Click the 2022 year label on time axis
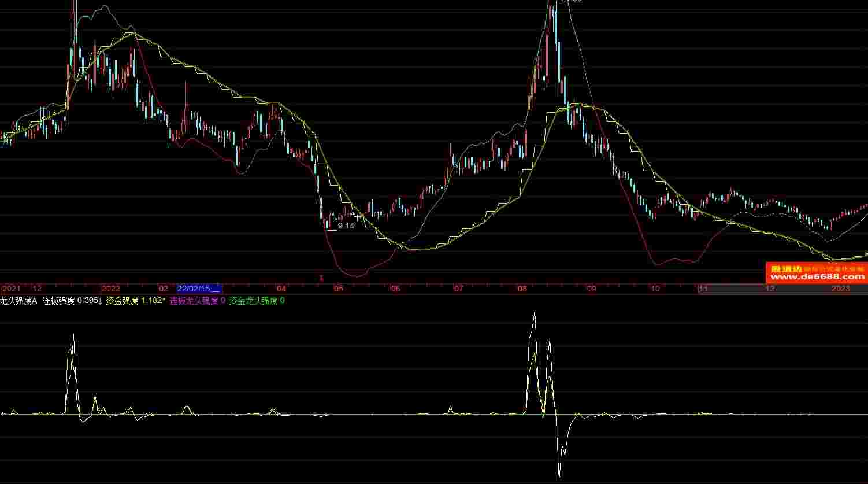The image size is (868, 484). click(110, 289)
